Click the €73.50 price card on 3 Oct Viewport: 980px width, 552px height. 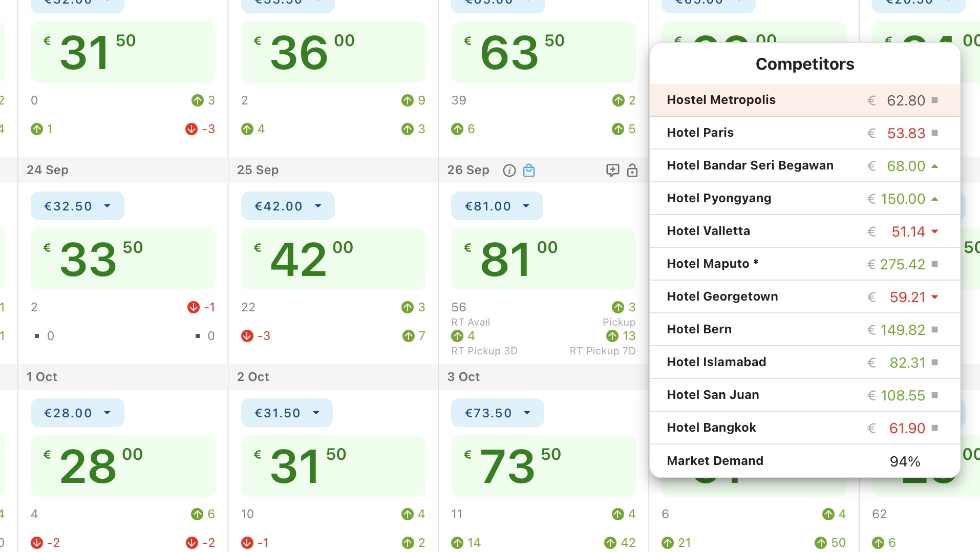[543, 466]
